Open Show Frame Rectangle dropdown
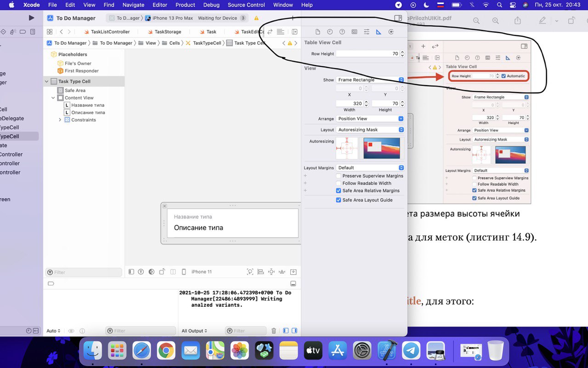This screenshot has height=368, width=588. point(370,80)
